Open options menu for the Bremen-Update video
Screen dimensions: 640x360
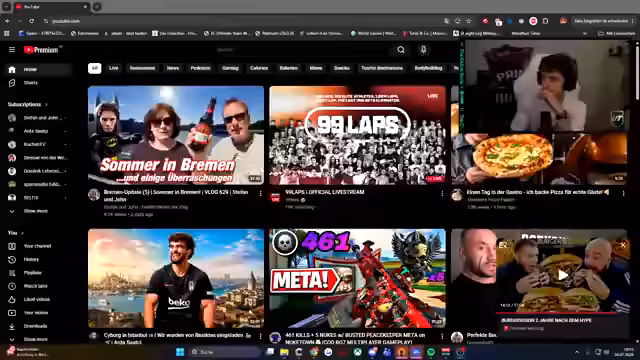[260, 193]
